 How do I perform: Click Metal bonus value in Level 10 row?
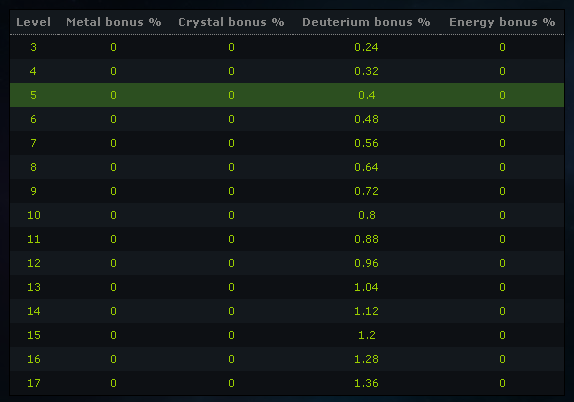[x=113, y=215]
